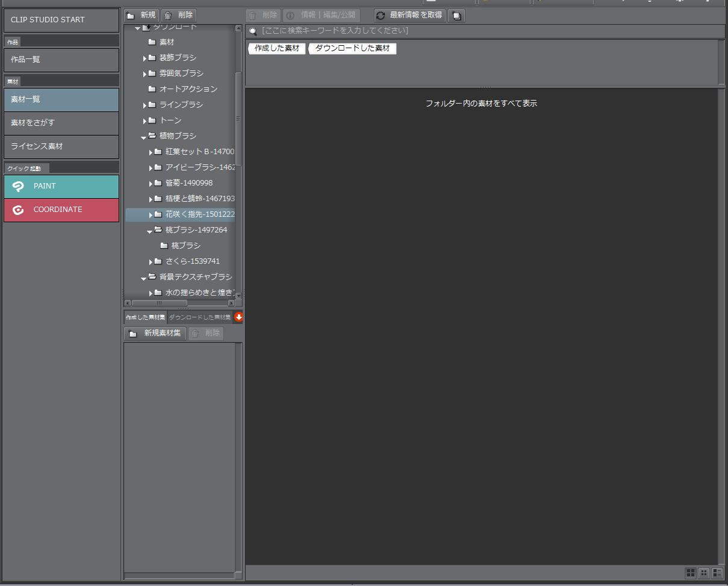Expand the 管菊-1490998 folder
This screenshot has width=728, height=586.
click(x=151, y=184)
